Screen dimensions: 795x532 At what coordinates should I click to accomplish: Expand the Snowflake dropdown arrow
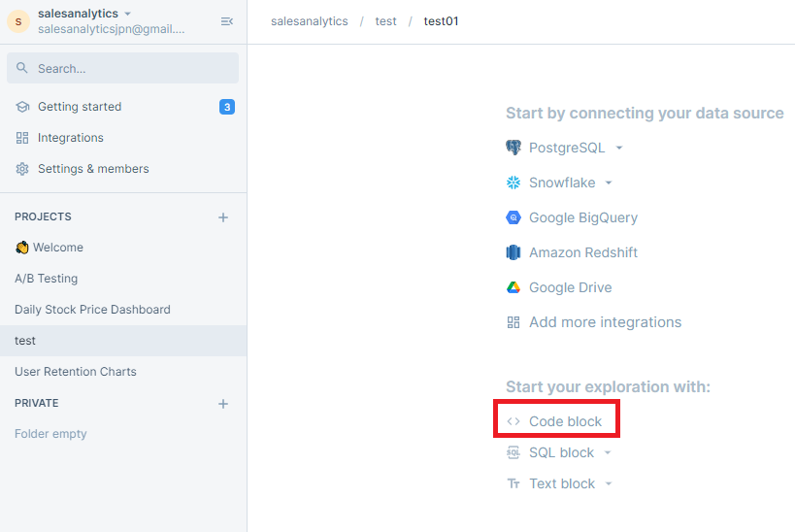coord(609,183)
